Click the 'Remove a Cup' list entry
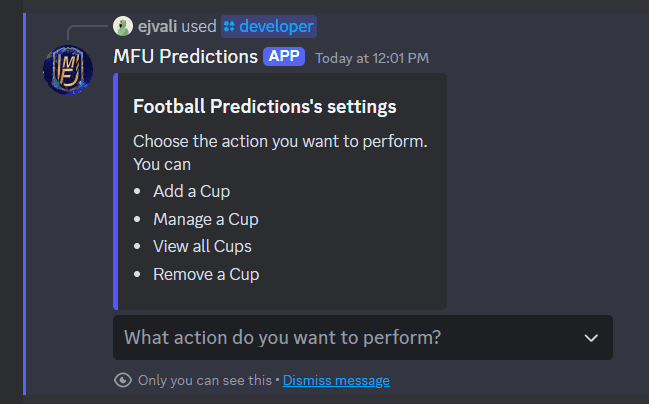This screenshot has height=404, width=649. [205, 274]
